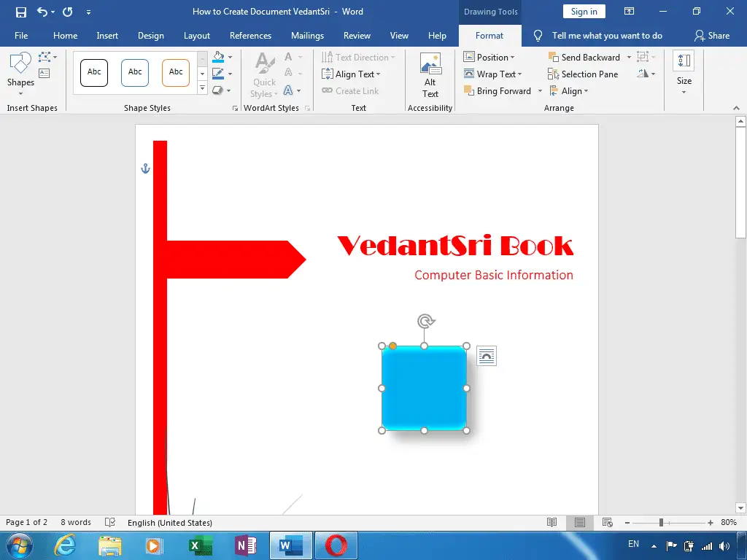
Task: Open the Layout Options icon beside the shape
Action: click(487, 356)
